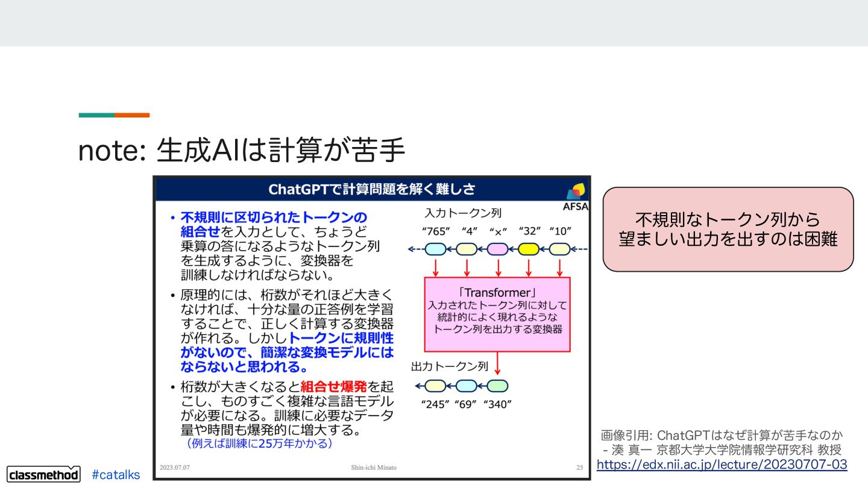
Task: Click the slide title 'note: 生成AIは計算が苦手'
Action: (x=242, y=151)
